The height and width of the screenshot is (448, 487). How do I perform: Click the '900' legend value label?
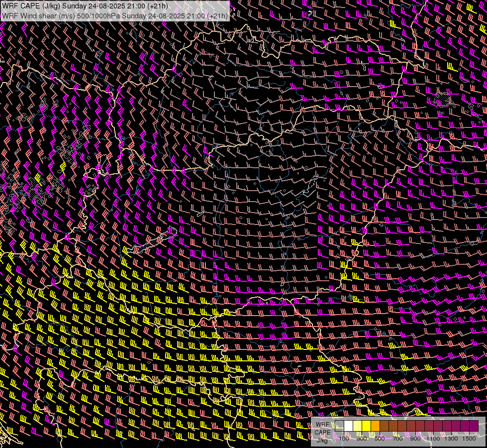click(x=415, y=439)
